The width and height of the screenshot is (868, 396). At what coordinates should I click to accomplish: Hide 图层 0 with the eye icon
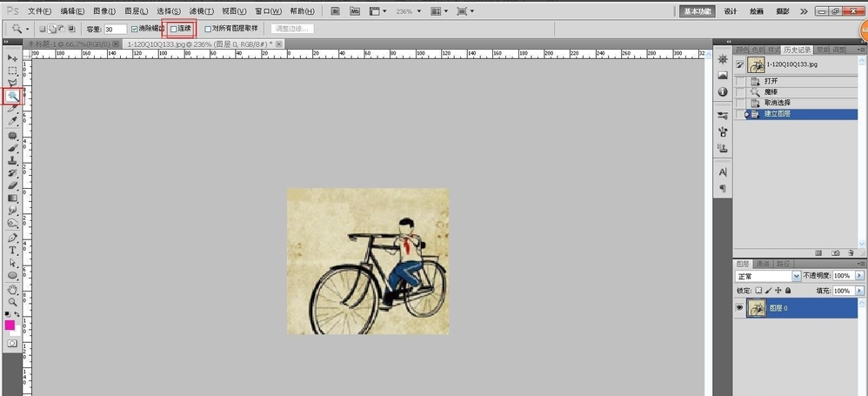[739, 308]
